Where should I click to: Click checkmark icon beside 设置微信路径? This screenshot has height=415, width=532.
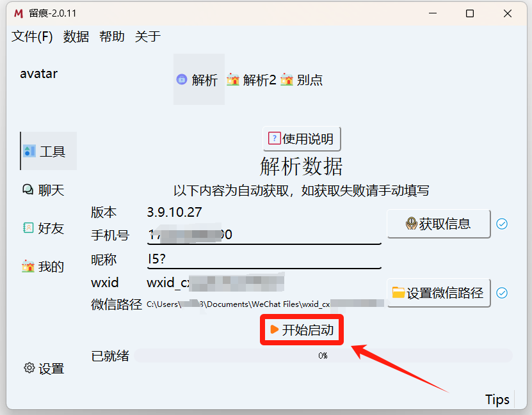[x=503, y=293]
